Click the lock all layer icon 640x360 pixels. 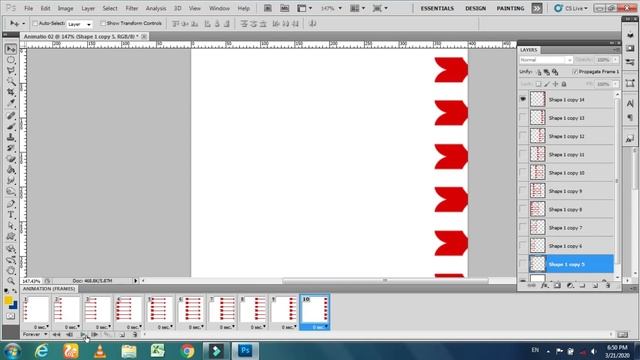pyautogui.click(x=564, y=84)
